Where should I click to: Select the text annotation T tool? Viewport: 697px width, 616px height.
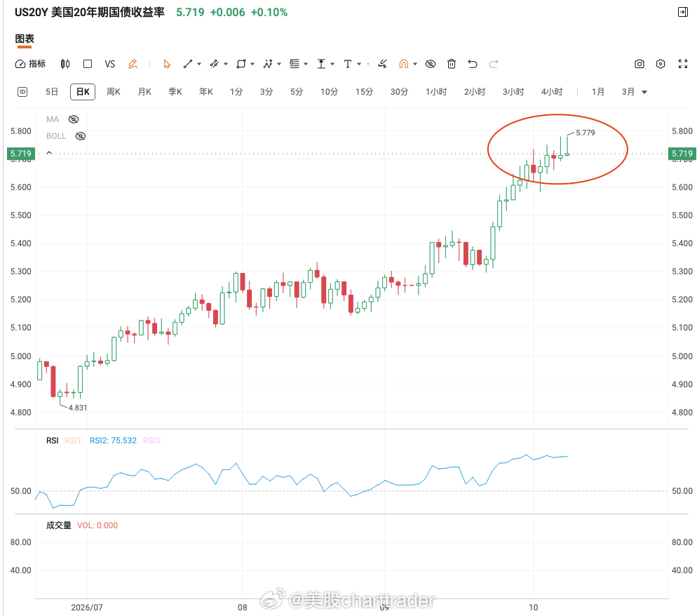pos(348,64)
